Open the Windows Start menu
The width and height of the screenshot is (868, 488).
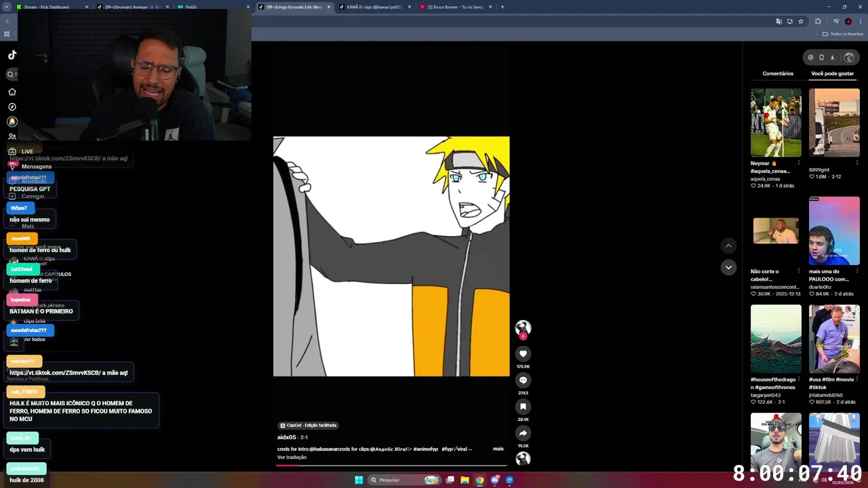[x=359, y=480]
